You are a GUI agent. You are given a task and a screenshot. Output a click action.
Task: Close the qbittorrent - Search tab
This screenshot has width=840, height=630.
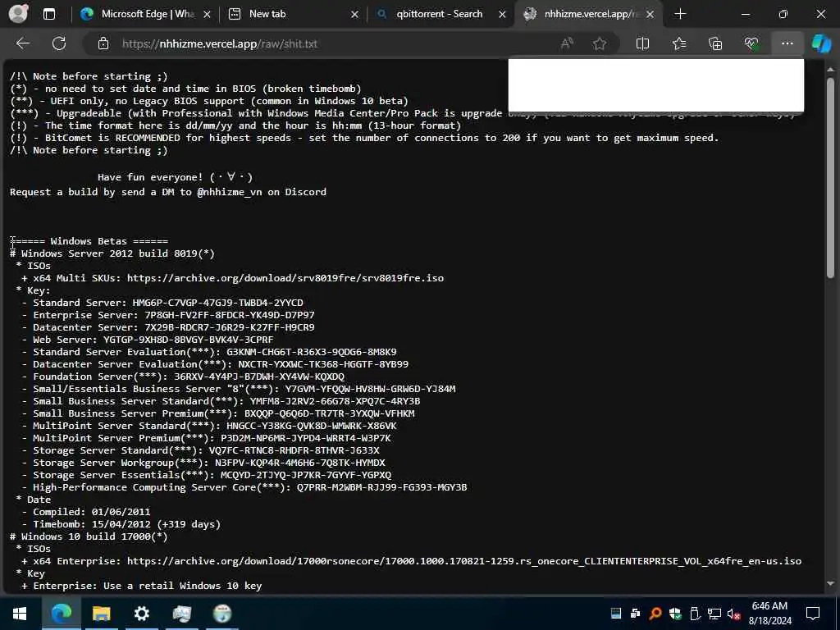click(x=503, y=15)
